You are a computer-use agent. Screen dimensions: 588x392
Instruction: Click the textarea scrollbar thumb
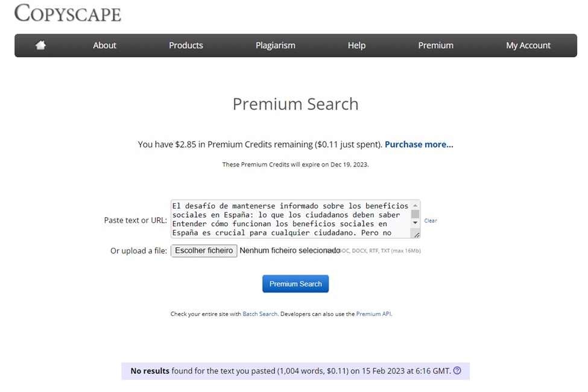(415, 213)
